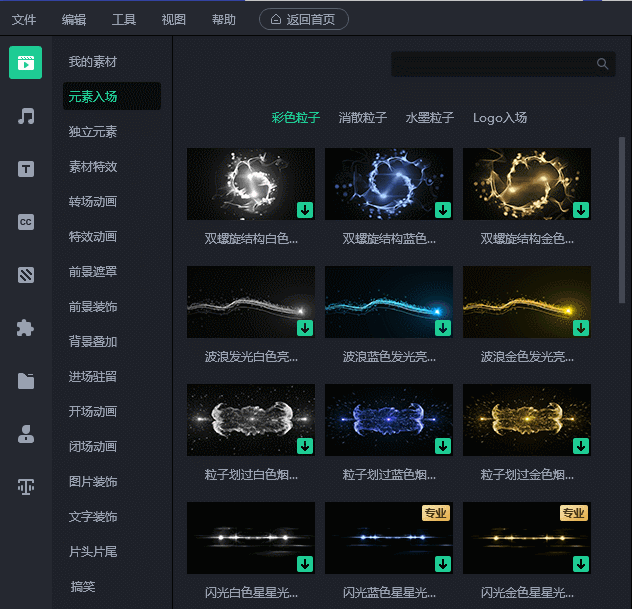Select 开场动画 category
This screenshot has width=632, height=609.
(93, 412)
